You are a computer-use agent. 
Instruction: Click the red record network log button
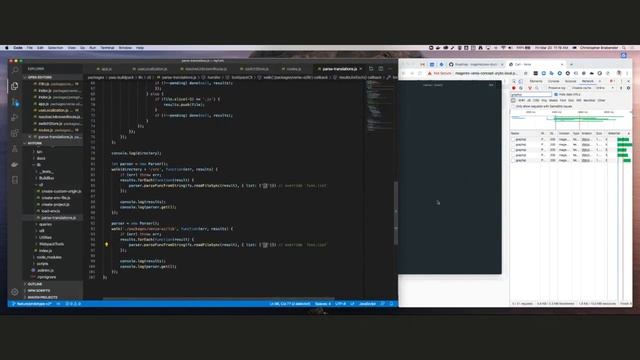514,88
